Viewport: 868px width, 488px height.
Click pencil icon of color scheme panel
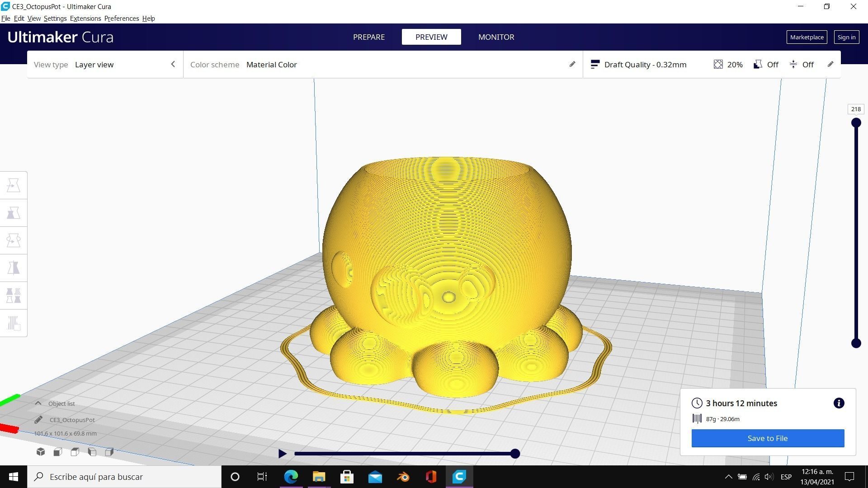572,64
